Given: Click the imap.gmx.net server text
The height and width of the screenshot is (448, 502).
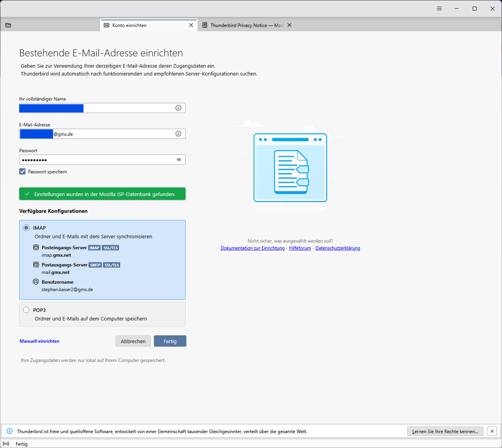Looking at the screenshot, I should [x=56, y=255].
